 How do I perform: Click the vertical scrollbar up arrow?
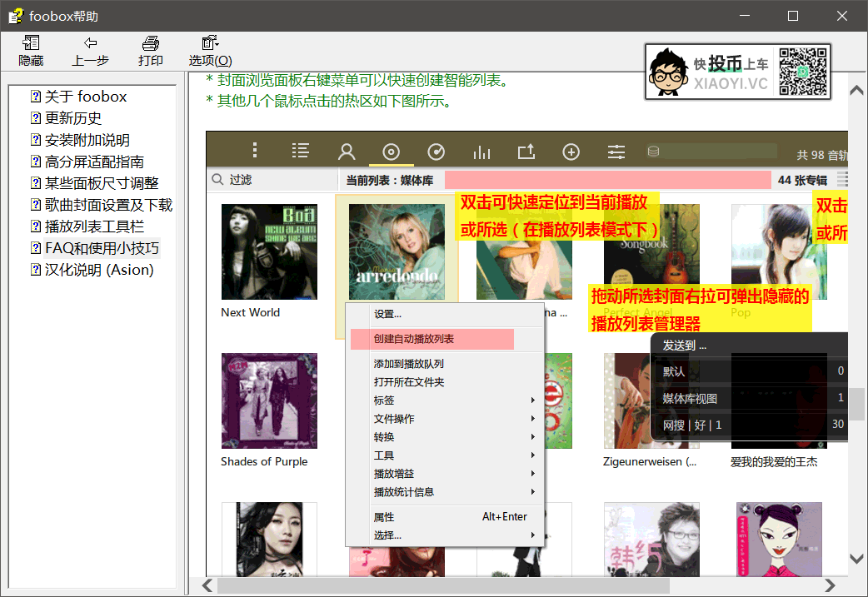[857, 89]
